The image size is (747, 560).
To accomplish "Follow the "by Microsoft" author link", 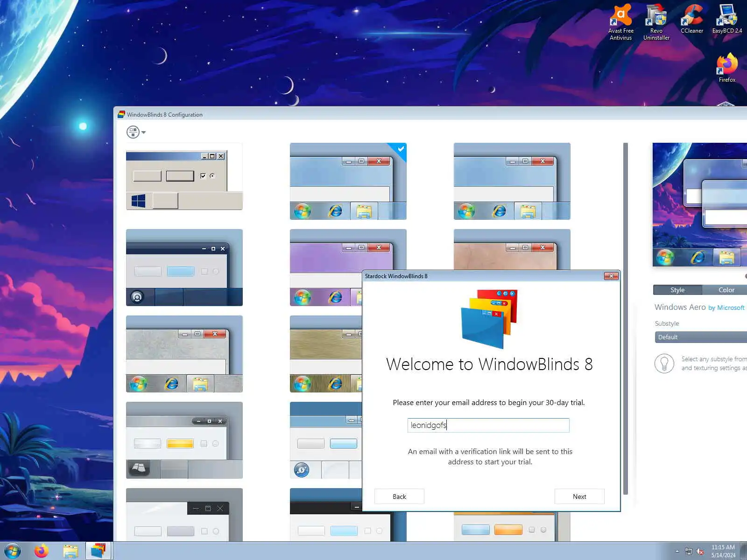I will (726, 308).
